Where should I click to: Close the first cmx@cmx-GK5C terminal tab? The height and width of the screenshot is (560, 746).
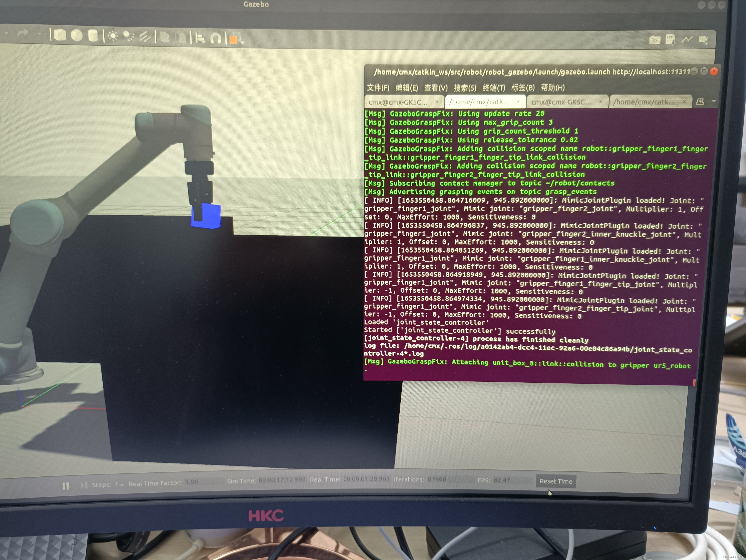437,101
